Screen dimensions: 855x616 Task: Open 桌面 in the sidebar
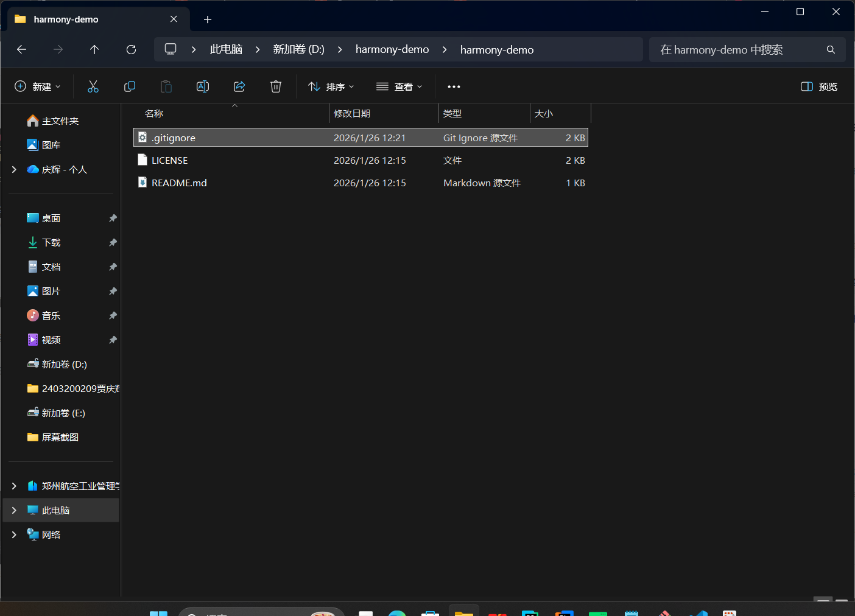pos(51,218)
